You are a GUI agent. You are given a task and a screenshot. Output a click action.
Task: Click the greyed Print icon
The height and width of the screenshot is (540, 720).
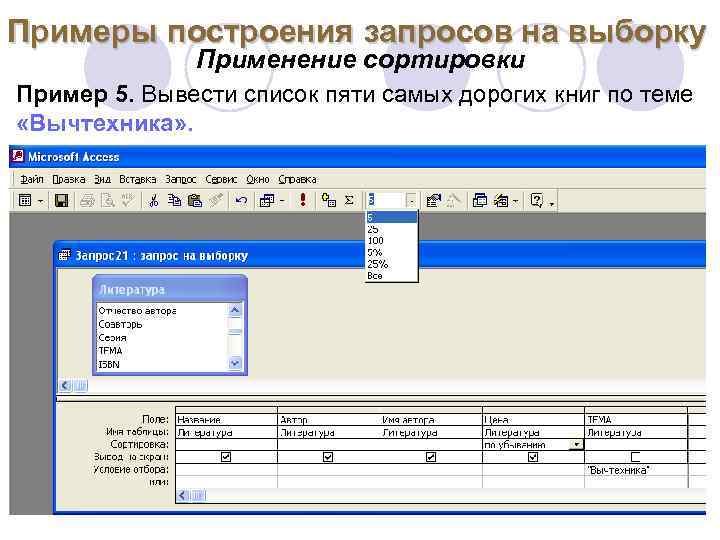tap(87, 201)
